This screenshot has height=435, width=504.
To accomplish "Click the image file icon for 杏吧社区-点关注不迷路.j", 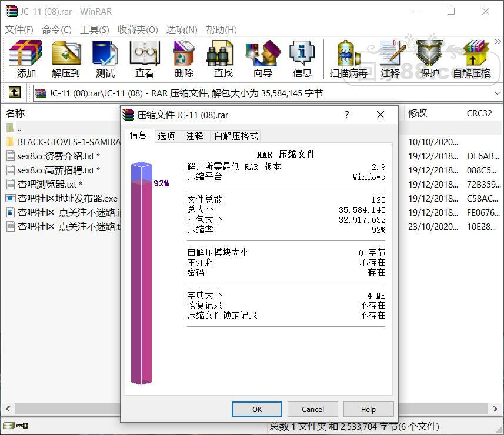I will point(10,212).
